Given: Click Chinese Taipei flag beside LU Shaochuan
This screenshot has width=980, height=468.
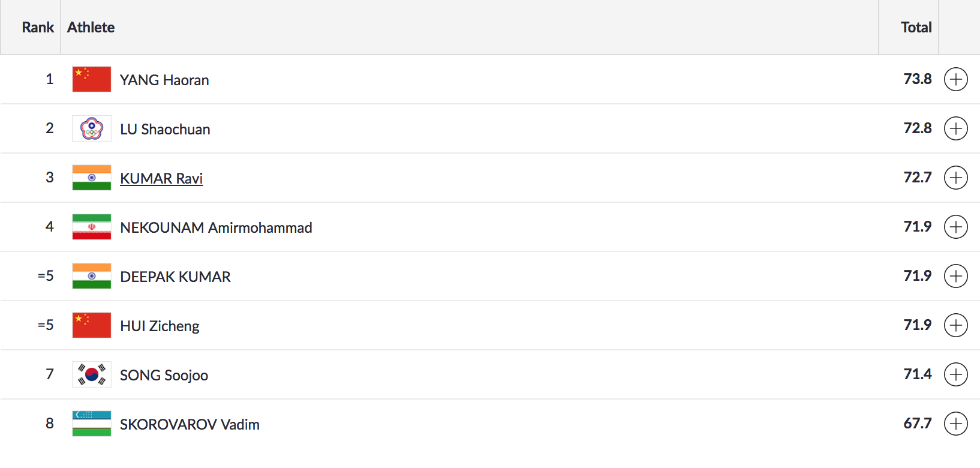Looking at the screenshot, I should tap(92, 128).
